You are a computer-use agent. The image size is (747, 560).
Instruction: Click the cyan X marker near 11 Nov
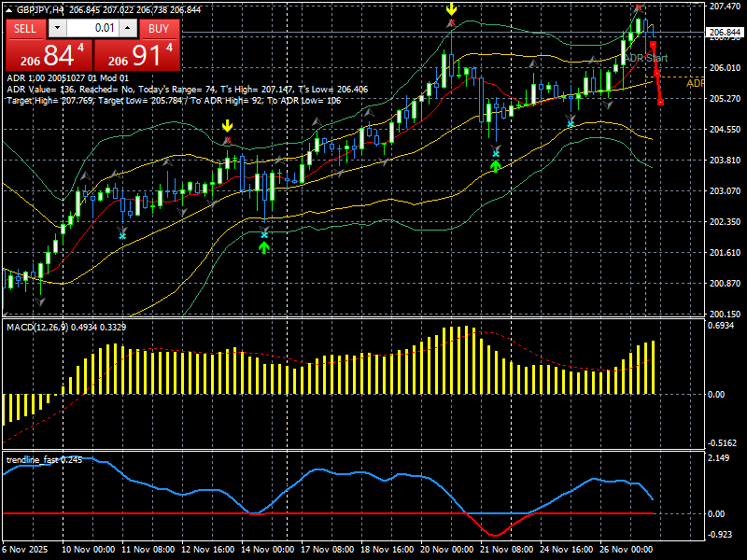122,236
